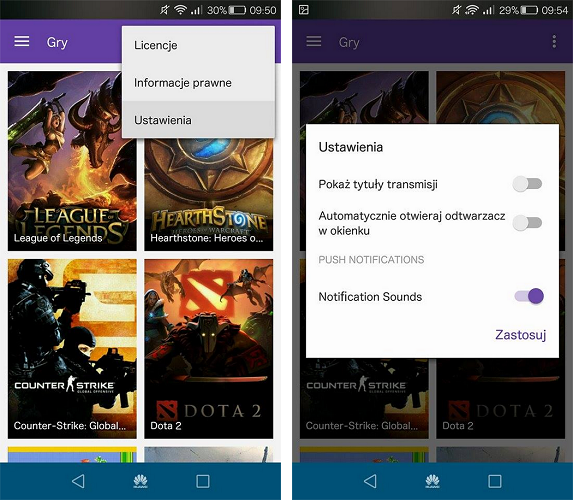Tap 30% battery percentage in left status bar
This screenshot has width=573, height=500.
[217, 10]
